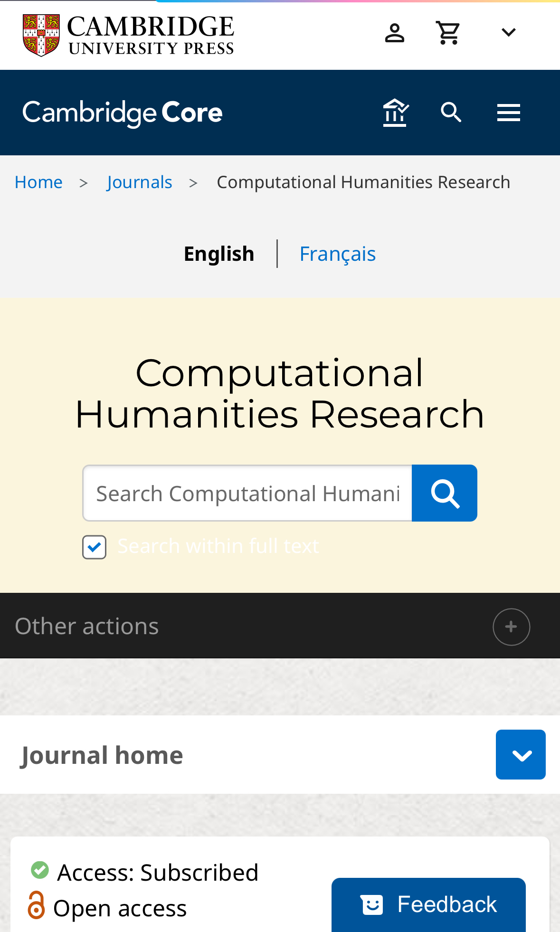Open the Feedback button
Screen dimensions: 560x932
click(x=428, y=904)
